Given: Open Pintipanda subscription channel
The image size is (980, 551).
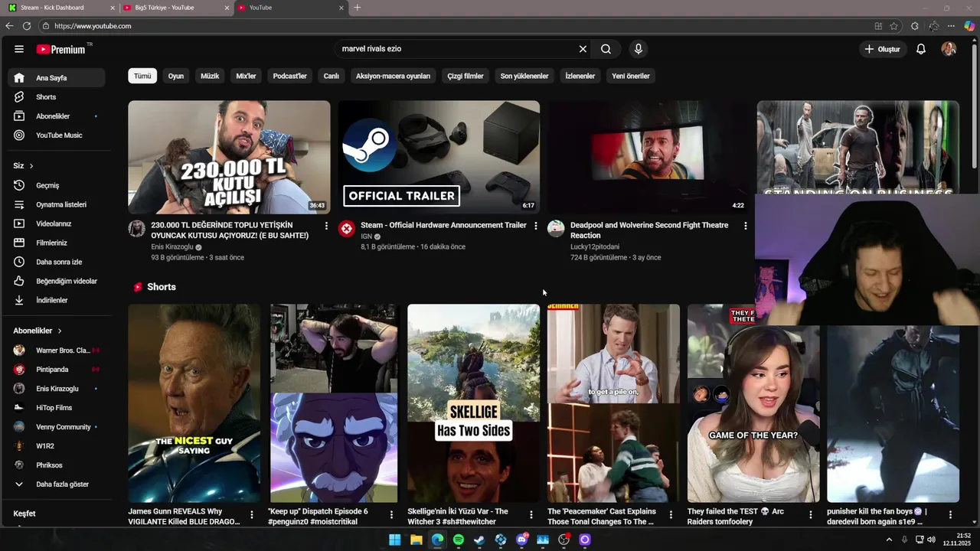Looking at the screenshot, I should [x=57, y=370].
